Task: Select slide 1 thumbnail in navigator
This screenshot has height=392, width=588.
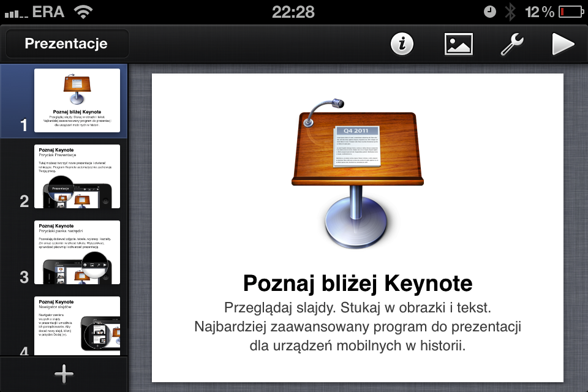Action: 77,100
